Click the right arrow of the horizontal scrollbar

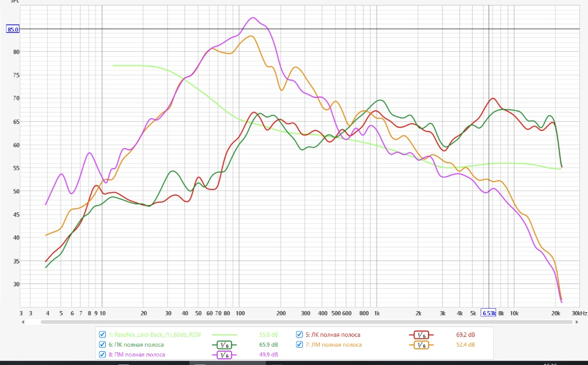pyautogui.click(x=577, y=322)
